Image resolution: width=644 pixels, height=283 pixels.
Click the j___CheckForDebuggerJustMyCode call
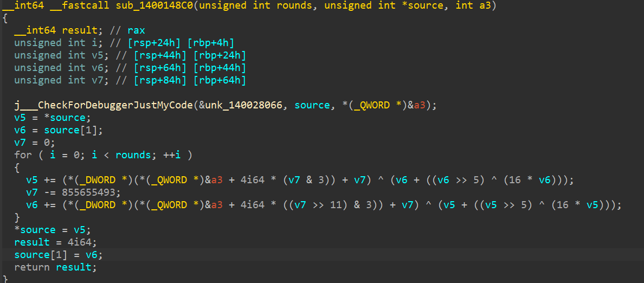[104, 106]
